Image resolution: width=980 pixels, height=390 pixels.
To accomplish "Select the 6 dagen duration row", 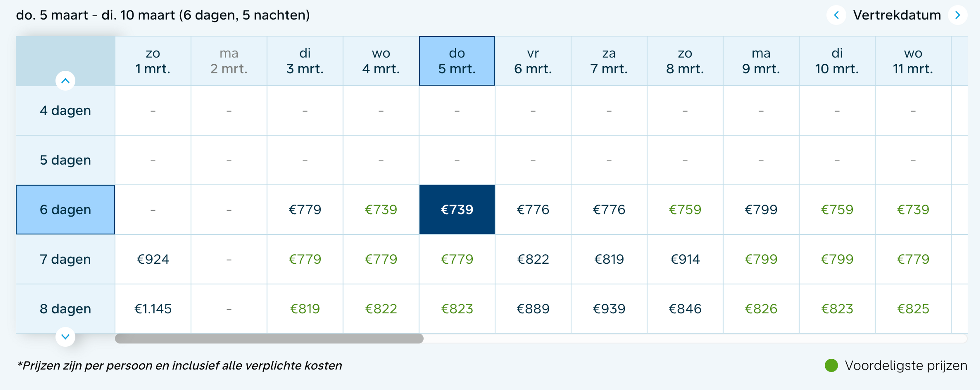I will tap(65, 210).
